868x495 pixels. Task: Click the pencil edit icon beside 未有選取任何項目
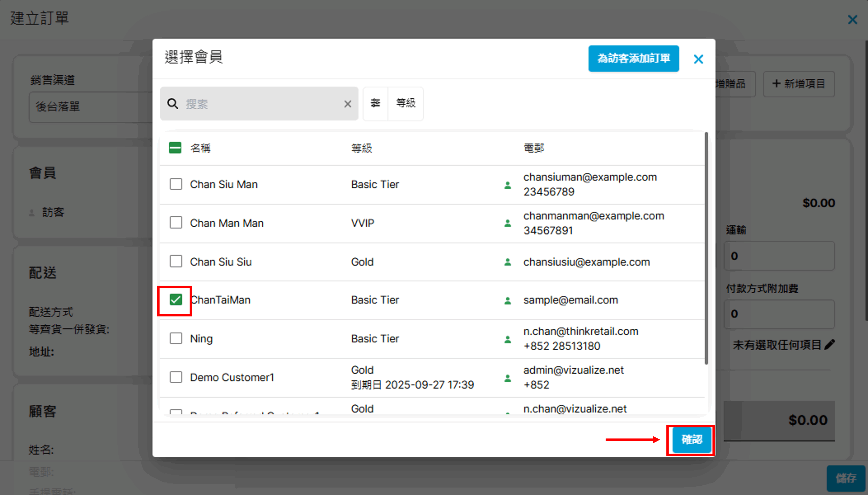pos(829,344)
